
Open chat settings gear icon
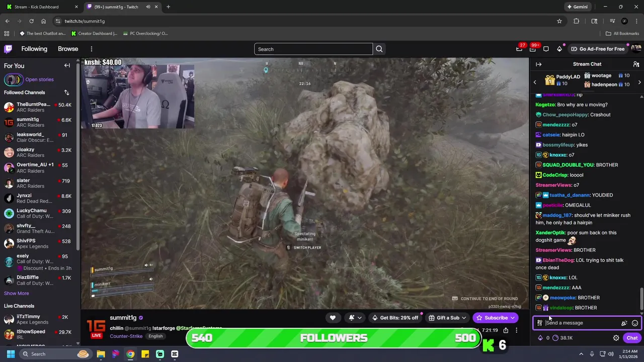(x=616, y=338)
